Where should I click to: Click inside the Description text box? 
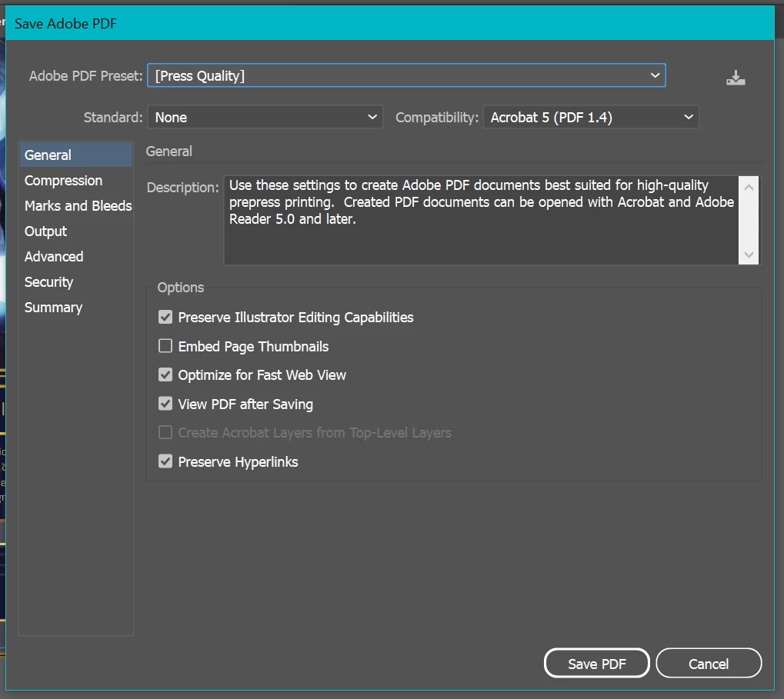point(481,221)
